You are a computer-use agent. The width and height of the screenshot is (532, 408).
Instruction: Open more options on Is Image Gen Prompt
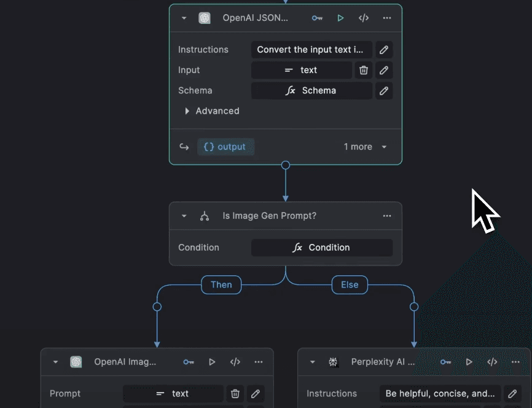point(387,216)
